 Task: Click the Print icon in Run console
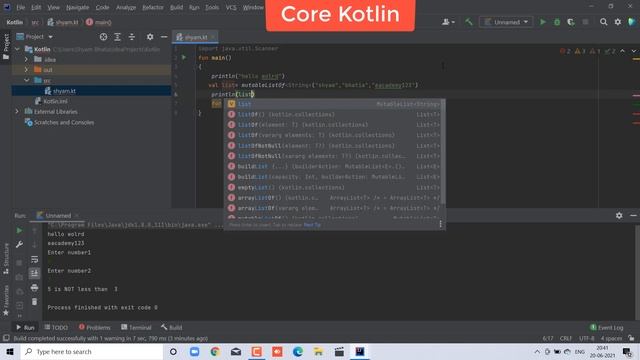click(x=34, y=288)
